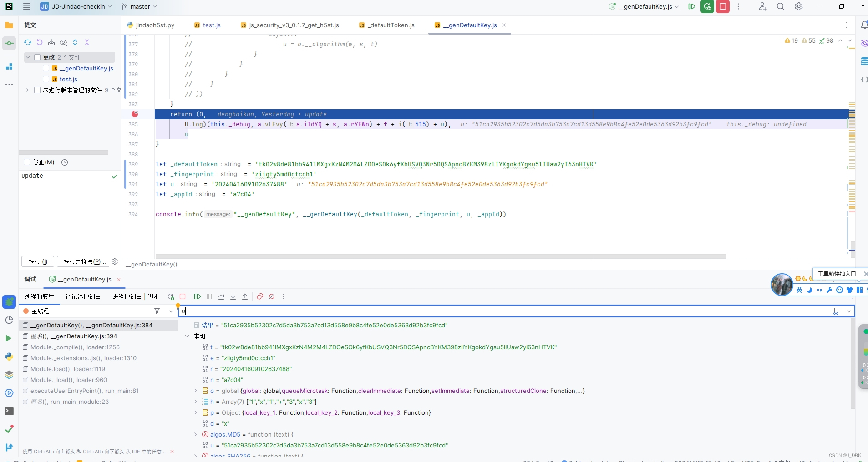Open Terminal tool window
The image size is (868, 462).
[9, 411]
